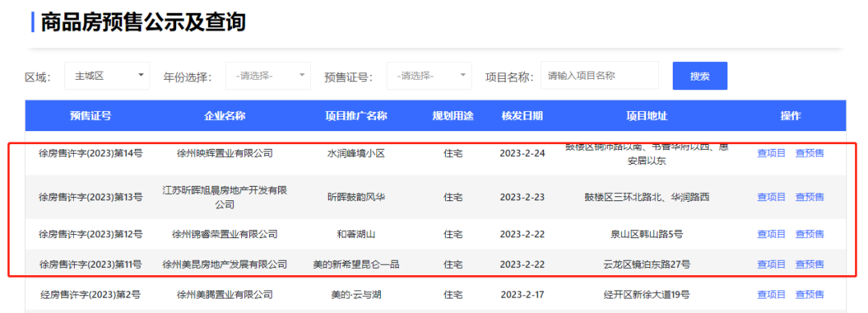This screenshot has height=313, width=868.
Task: Open 查项目 for 美的新希望昆仑一品
Action: [771, 264]
